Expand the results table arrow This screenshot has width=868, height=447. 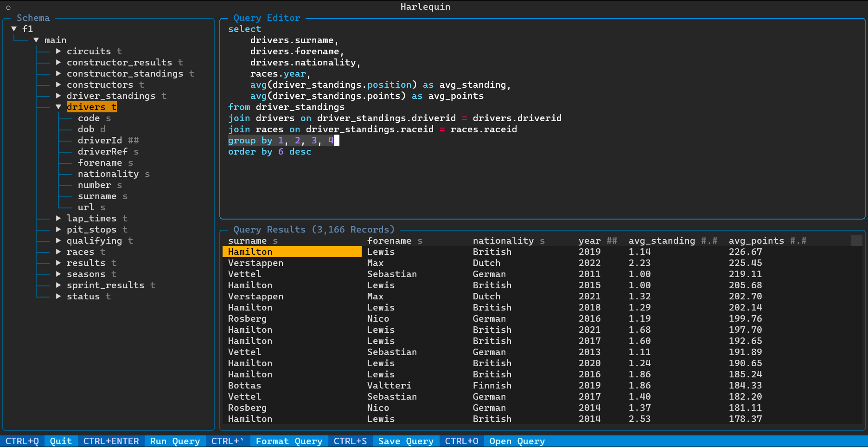[x=58, y=263]
